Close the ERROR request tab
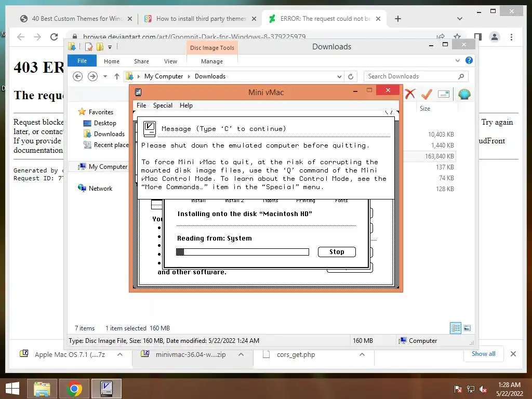532x399 pixels. [378, 19]
